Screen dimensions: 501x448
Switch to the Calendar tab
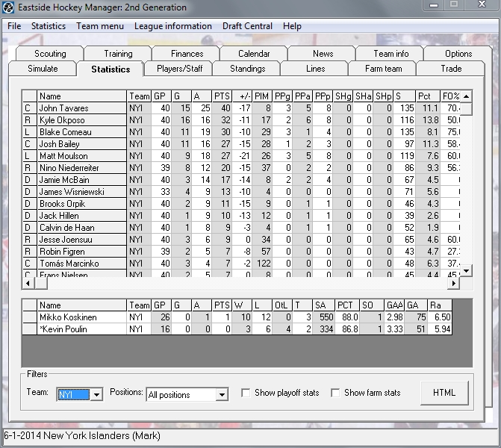(x=254, y=53)
